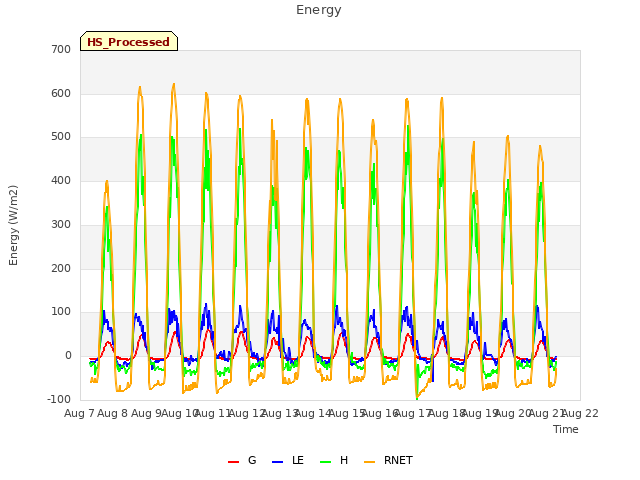Click the blue LE legend swatch

[x=277, y=462]
